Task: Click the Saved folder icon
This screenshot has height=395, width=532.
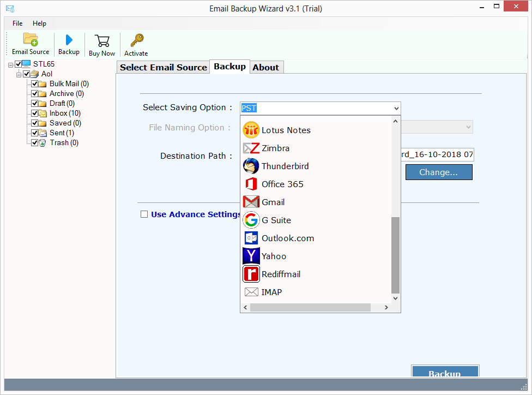Action: 43,123
